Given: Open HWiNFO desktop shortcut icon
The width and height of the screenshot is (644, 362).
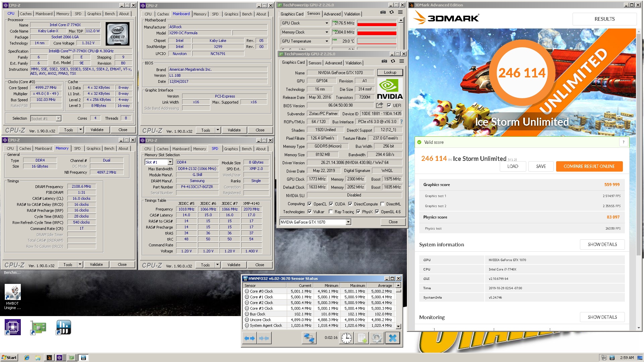Looking at the screenshot, I should [63, 327].
